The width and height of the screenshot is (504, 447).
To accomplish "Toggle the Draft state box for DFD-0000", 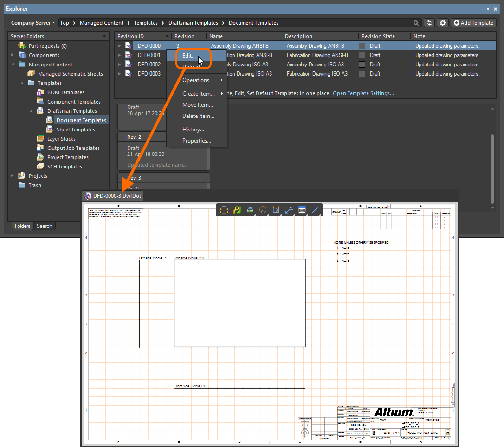I will pyautogui.click(x=362, y=46).
